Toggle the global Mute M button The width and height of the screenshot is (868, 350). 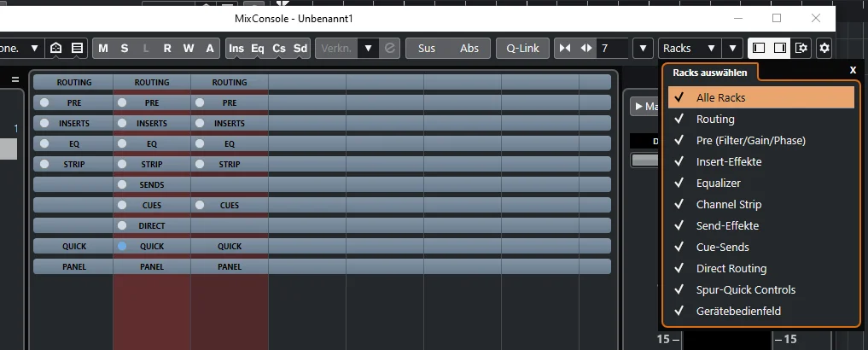(x=103, y=48)
